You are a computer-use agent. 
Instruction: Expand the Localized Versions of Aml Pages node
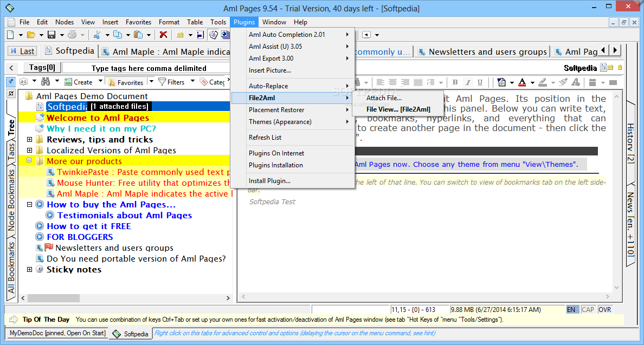click(30, 150)
